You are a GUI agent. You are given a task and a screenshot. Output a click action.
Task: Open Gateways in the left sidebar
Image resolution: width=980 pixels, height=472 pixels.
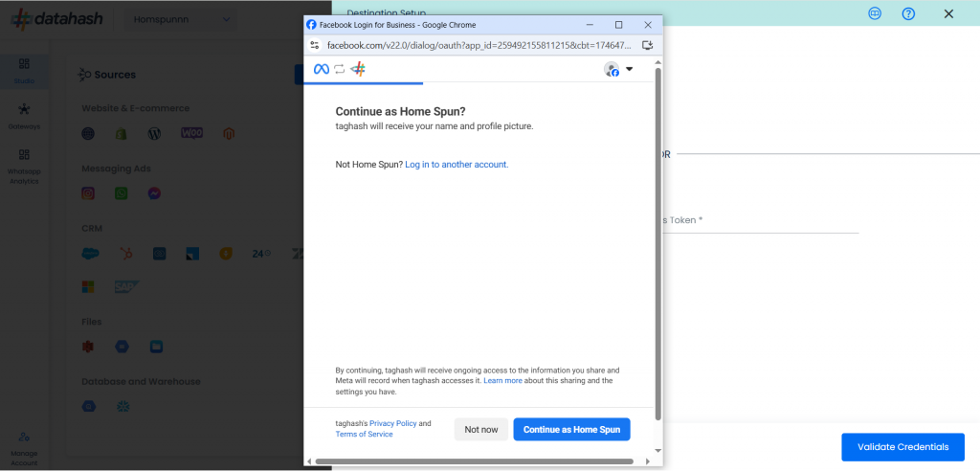[x=24, y=117]
